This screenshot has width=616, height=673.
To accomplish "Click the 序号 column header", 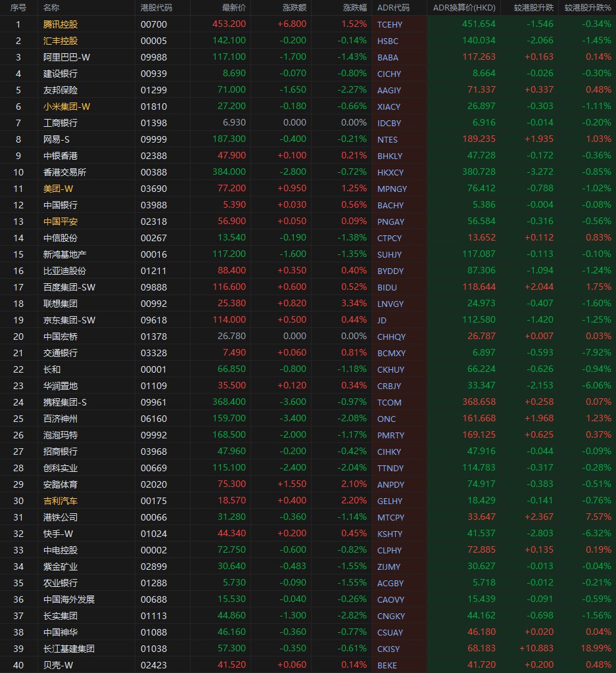I will pyautogui.click(x=18, y=8).
